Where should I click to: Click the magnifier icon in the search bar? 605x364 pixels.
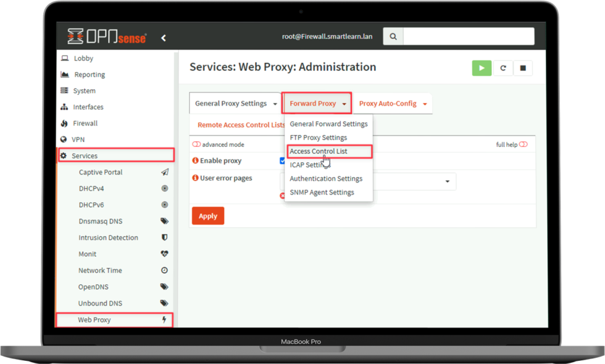(x=393, y=36)
